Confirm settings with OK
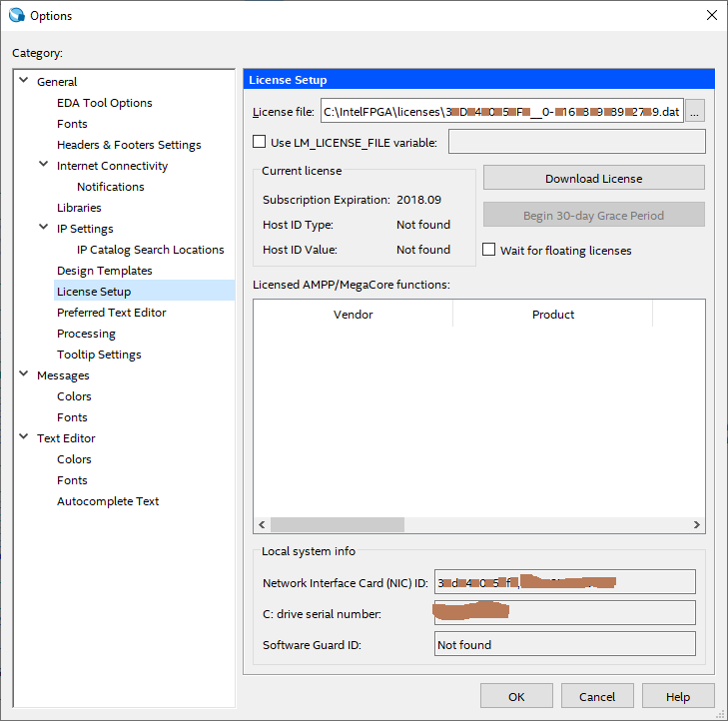 click(516, 696)
